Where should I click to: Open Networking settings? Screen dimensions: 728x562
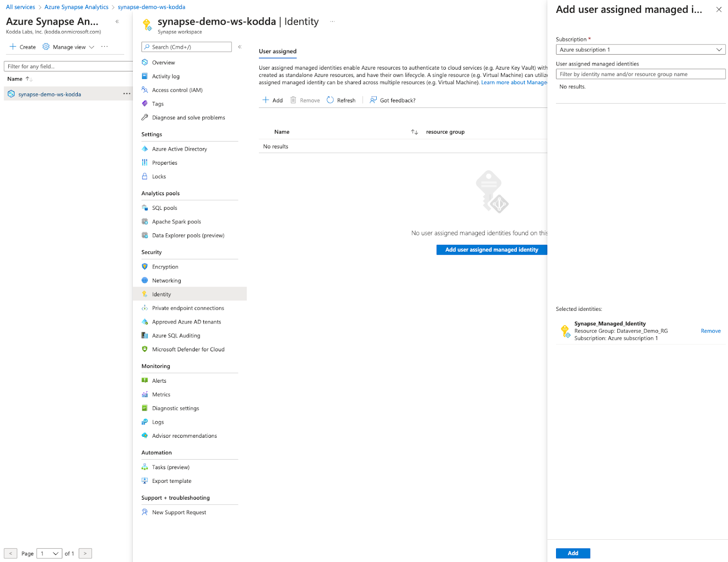coord(167,280)
